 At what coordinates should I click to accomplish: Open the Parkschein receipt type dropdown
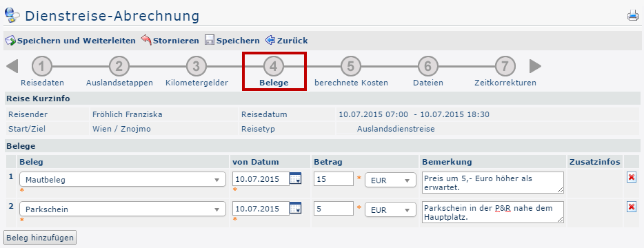(x=123, y=209)
